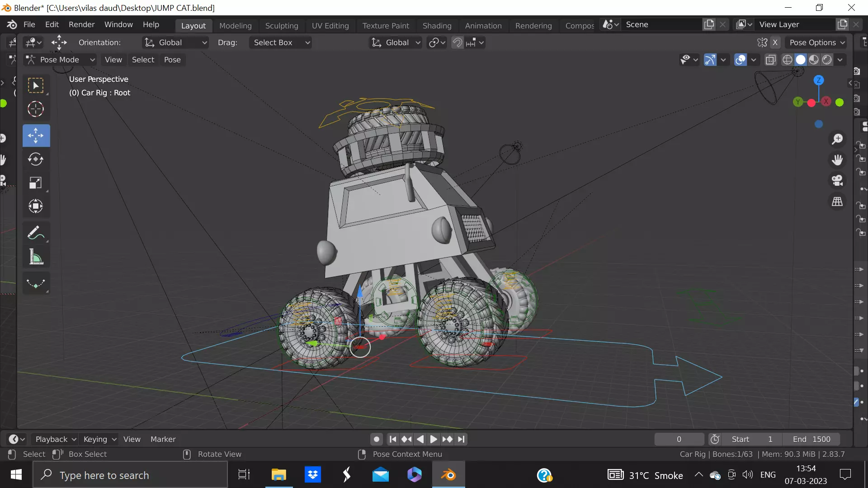Toggle viewport overlays display
This screenshot has height=488, width=868.
tap(741, 60)
